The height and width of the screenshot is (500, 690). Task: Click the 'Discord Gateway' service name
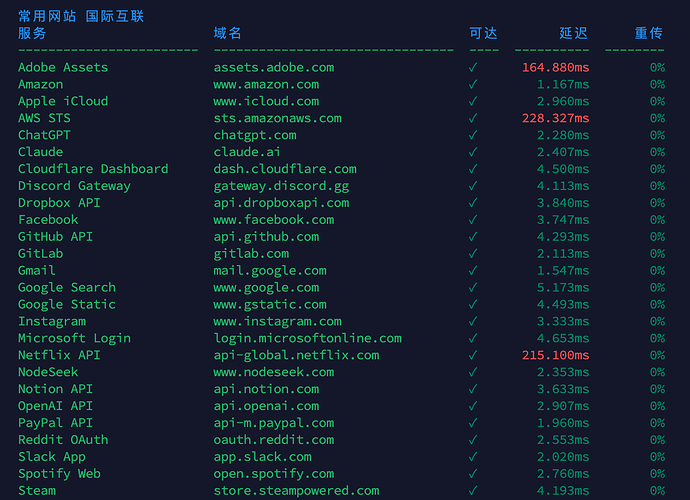point(74,186)
